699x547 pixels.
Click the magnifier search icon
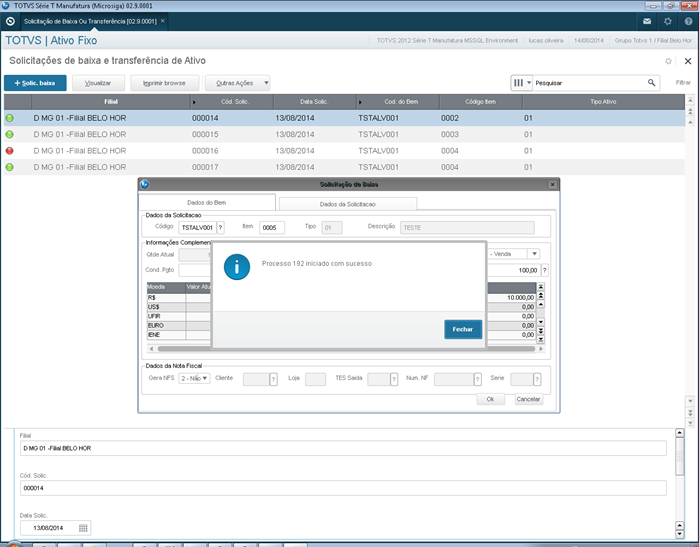click(x=651, y=82)
